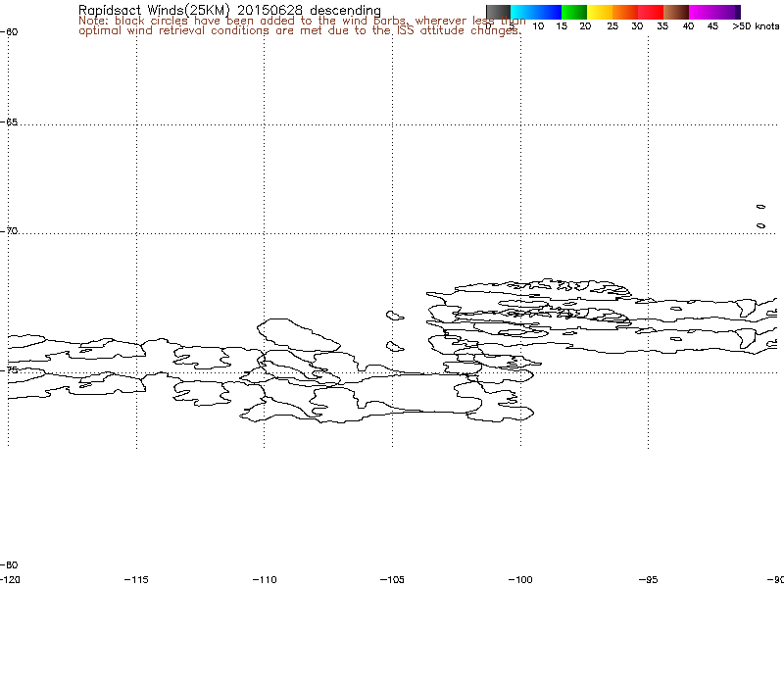Click the '-60' latitude axis label
Screen dimensions: 784x686
(9, 32)
